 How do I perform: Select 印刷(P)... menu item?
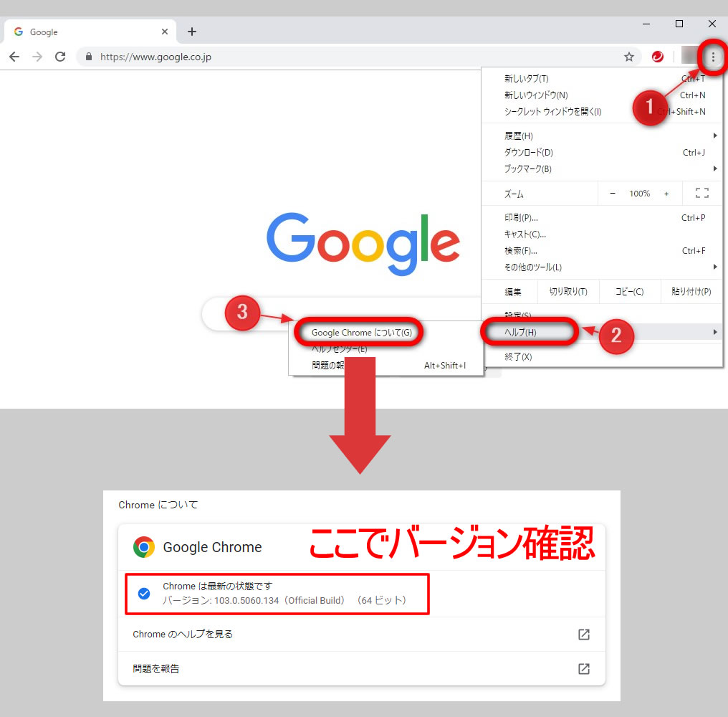point(602,217)
